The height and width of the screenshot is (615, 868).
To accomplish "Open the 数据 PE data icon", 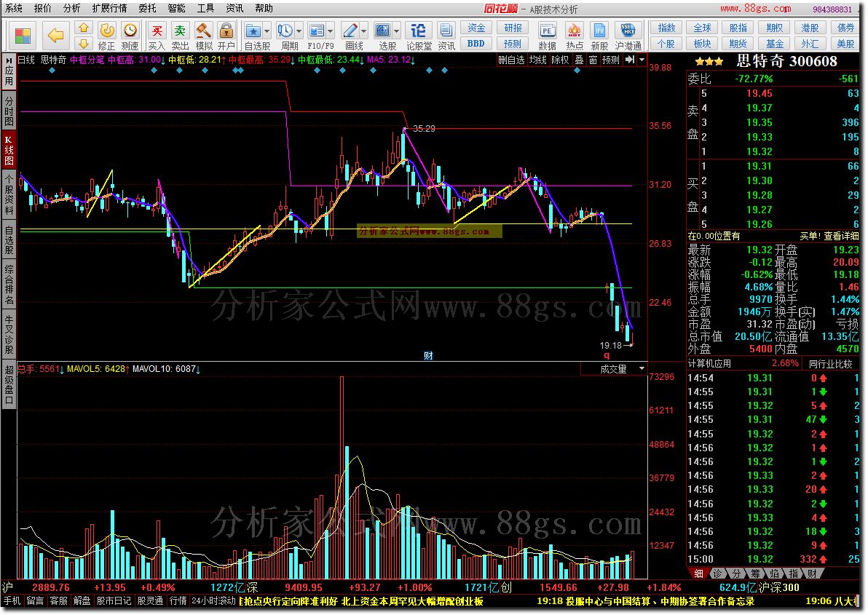I will click(x=547, y=31).
